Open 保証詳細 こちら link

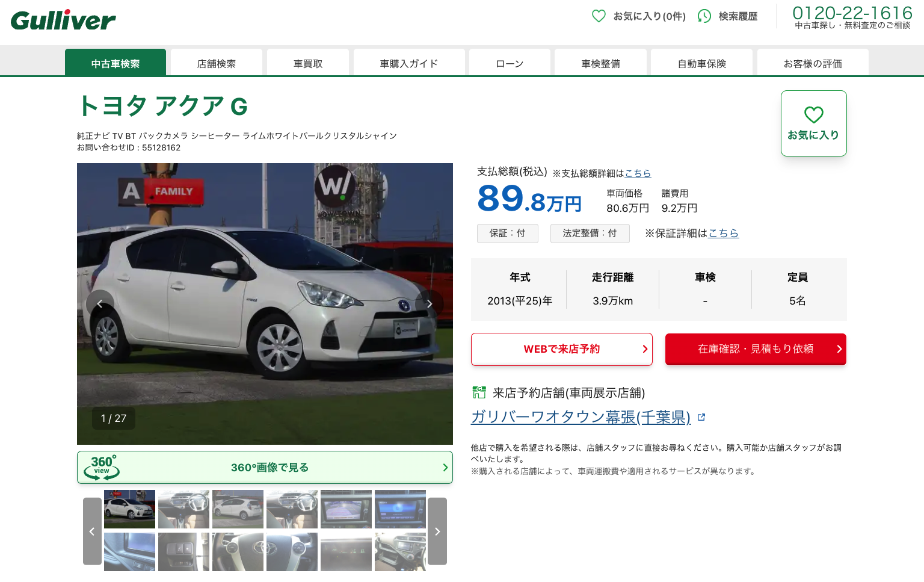tap(723, 233)
